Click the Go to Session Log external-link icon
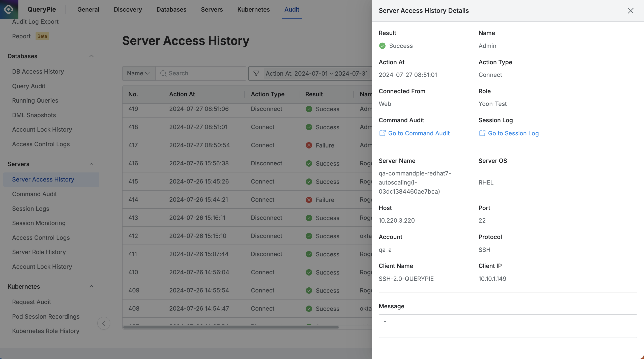Screen dimensions: 644x359 pyautogui.click(x=482, y=133)
